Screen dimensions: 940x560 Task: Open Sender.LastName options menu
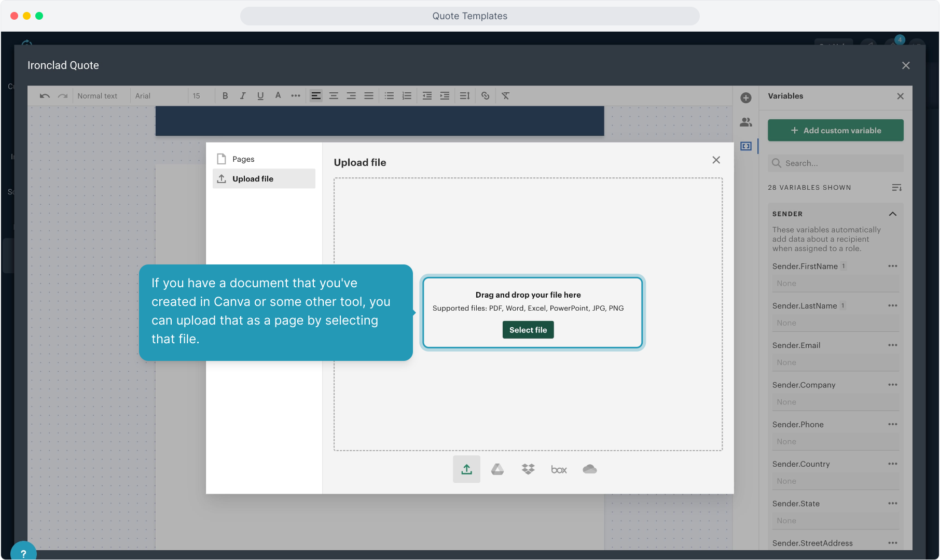pos(893,306)
